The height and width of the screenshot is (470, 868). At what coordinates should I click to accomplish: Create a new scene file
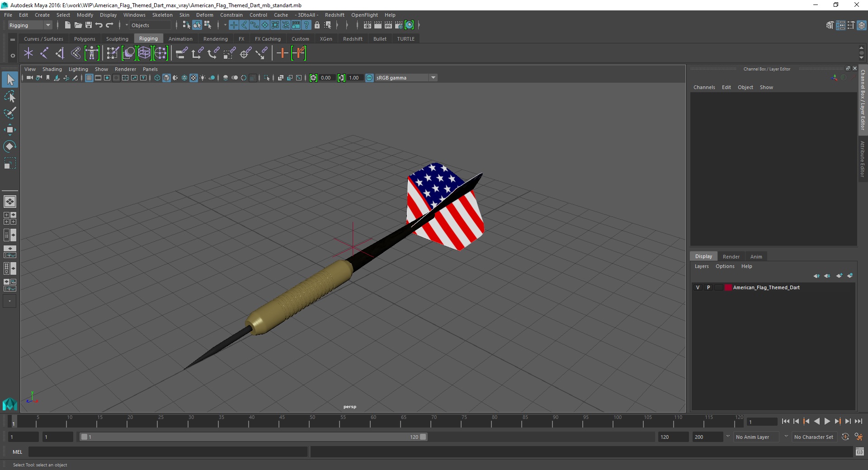(x=67, y=25)
